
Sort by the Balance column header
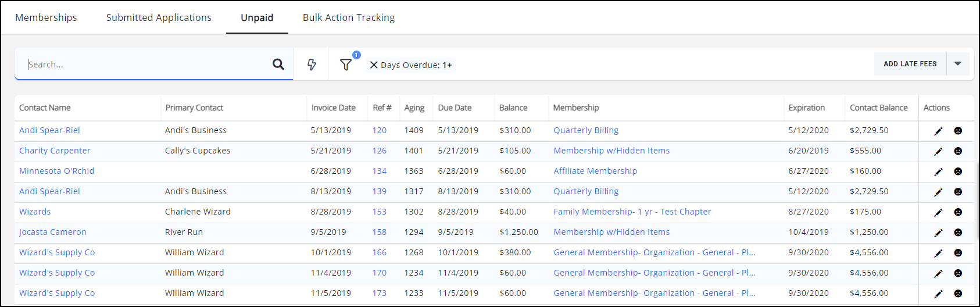513,108
